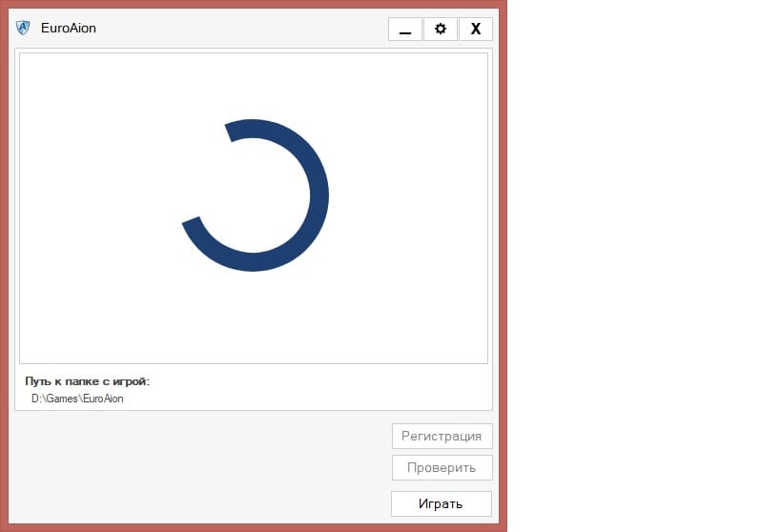The image size is (781, 532).
Task: Click the "Путь к папке с игрой:" label
Action: pos(87,381)
